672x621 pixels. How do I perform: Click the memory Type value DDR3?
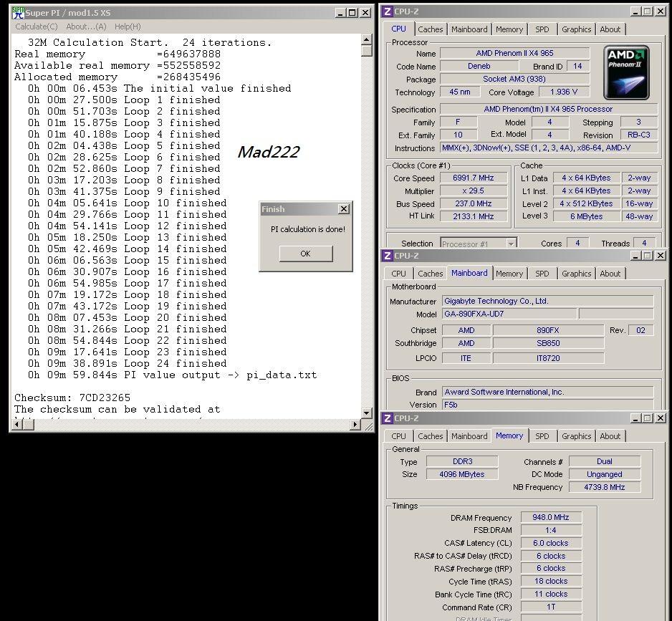[462, 461]
